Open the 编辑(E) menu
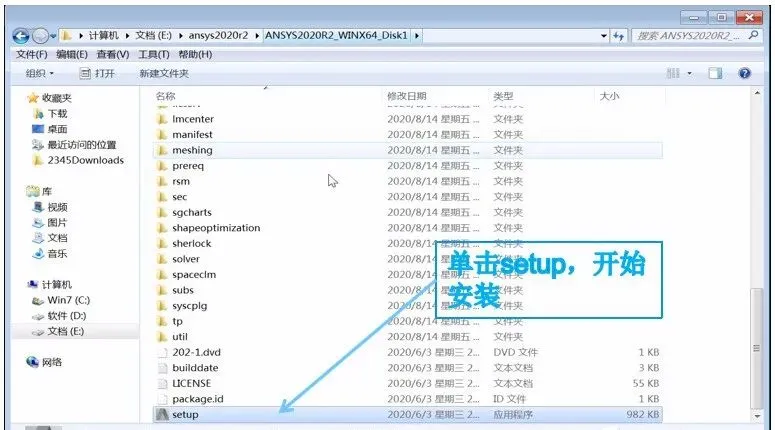This screenshot has width=775, height=430. pos(72,54)
